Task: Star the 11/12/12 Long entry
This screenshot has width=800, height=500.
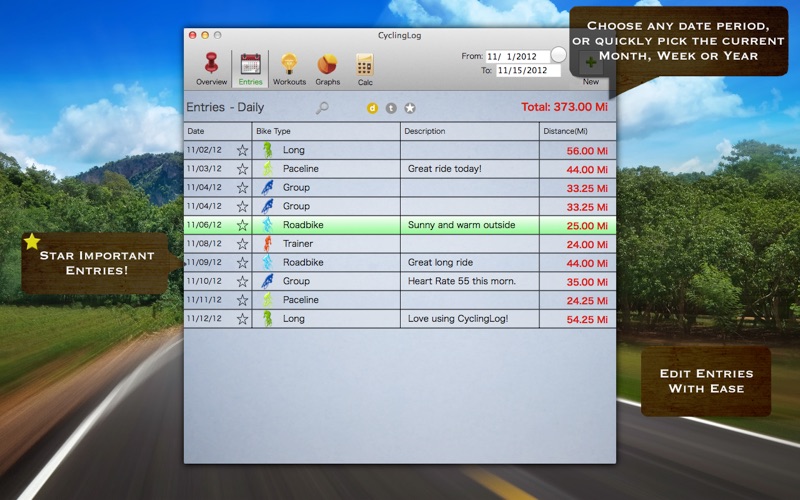Action: [242, 319]
